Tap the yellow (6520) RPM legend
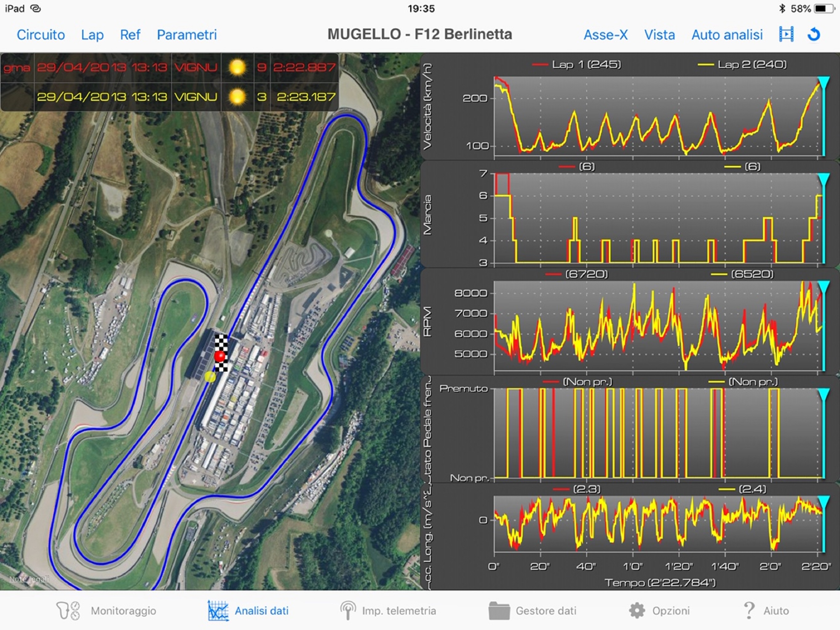This screenshot has width=840, height=630. coord(742,274)
